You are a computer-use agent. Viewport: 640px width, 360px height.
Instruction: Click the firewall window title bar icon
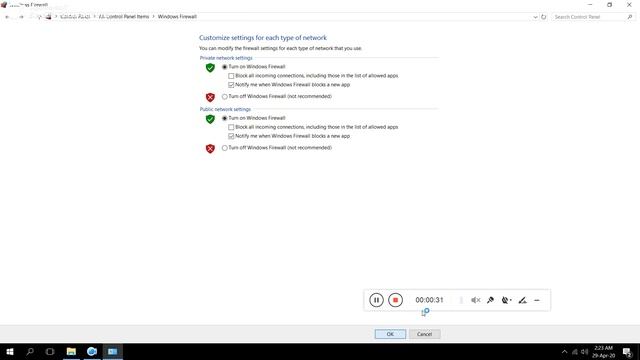4,4
